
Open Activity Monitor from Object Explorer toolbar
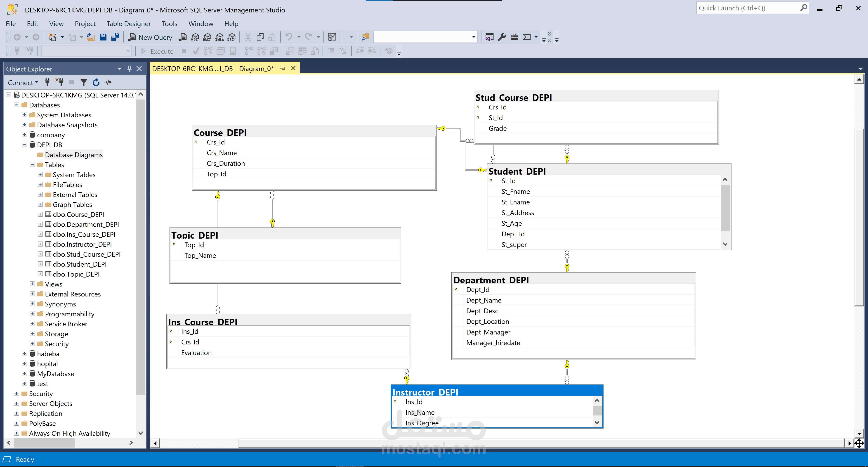point(108,82)
